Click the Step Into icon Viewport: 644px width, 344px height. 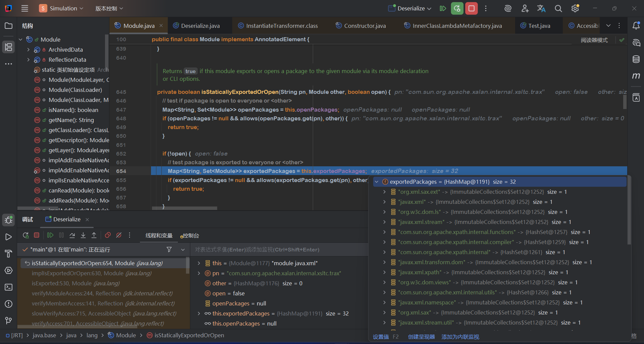pyautogui.click(x=83, y=235)
